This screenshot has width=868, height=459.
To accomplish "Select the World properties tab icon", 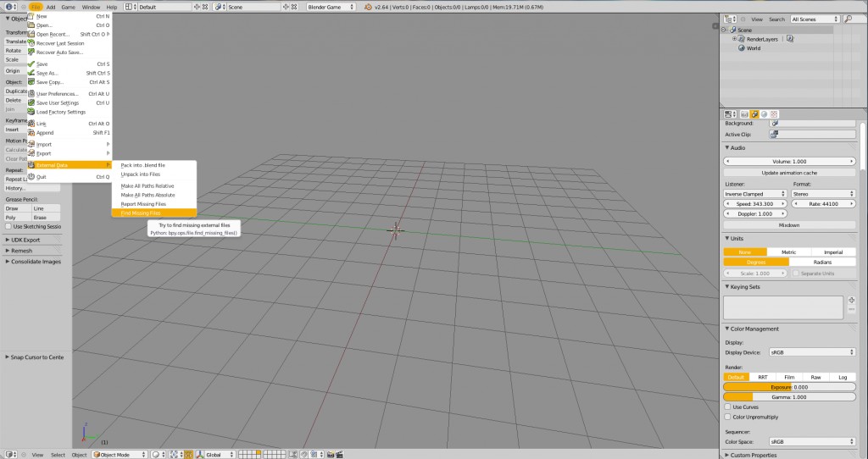I will (764, 113).
